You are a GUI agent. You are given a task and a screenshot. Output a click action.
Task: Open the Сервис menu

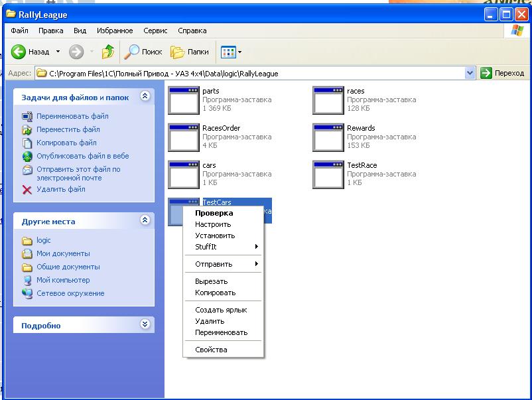pyautogui.click(x=155, y=31)
